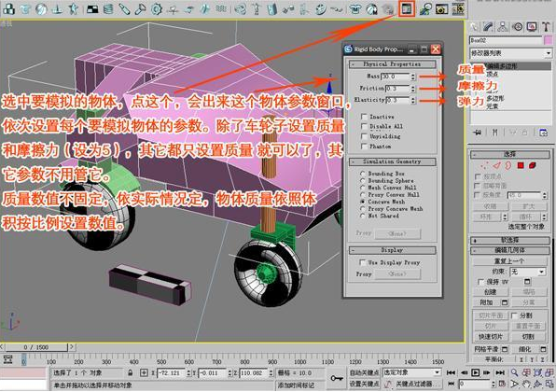Screen dimensions: 556x392
Task: Create a Hinge constraint
Action: 272,8
